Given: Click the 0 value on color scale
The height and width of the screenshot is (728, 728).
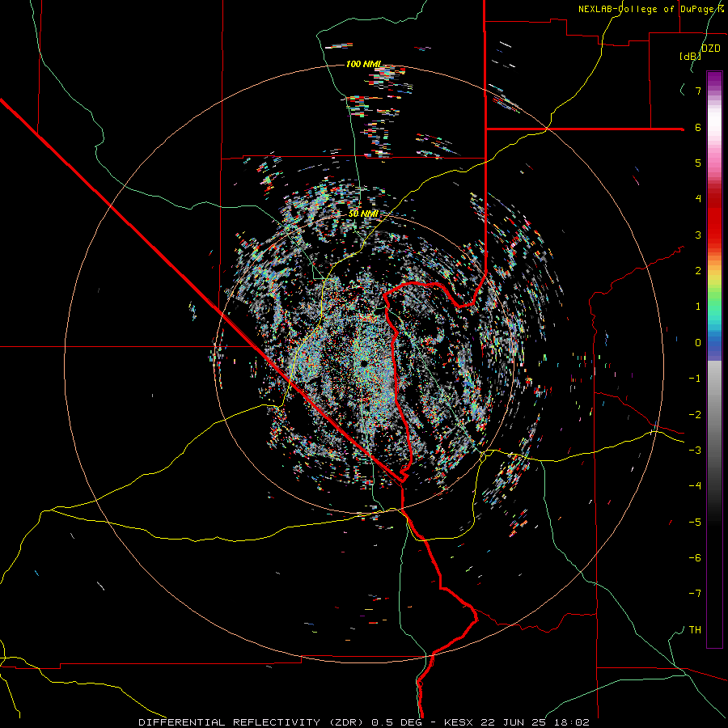Looking at the screenshot, I should [698, 343].
